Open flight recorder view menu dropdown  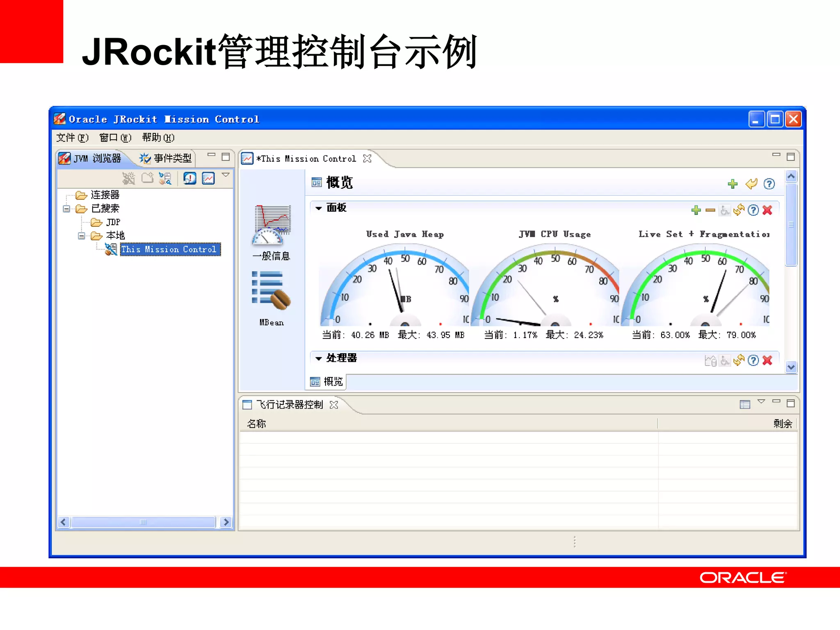761,402
